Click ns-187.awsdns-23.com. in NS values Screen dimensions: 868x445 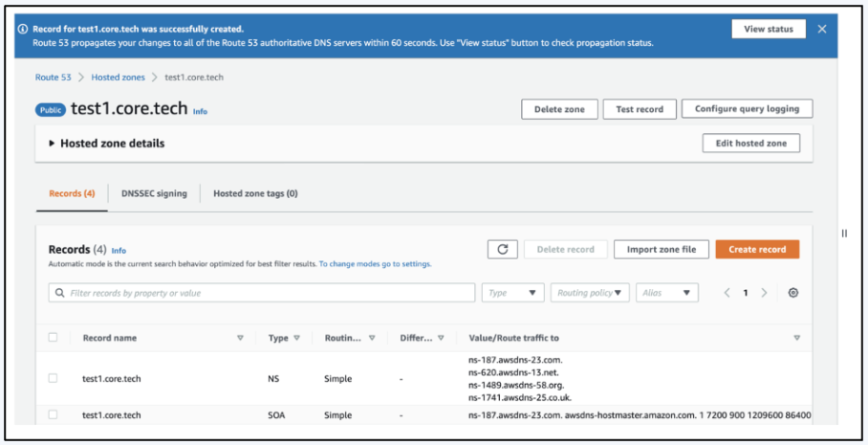(x=515, y=360)
